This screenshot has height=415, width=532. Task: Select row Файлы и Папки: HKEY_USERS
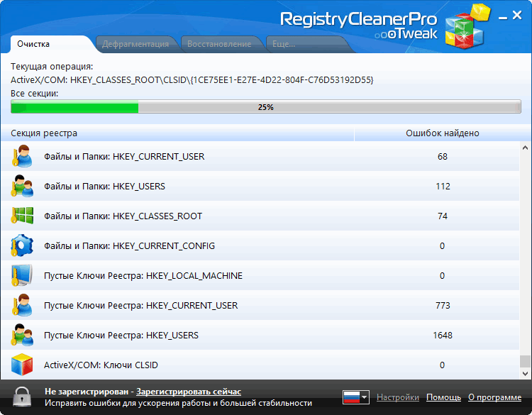[x=260, y=186]
